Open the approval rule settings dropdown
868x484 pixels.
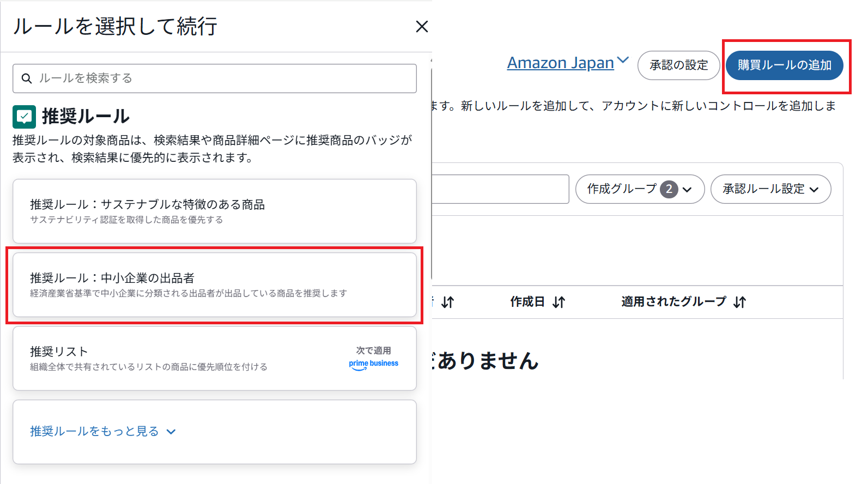(771, 189)
